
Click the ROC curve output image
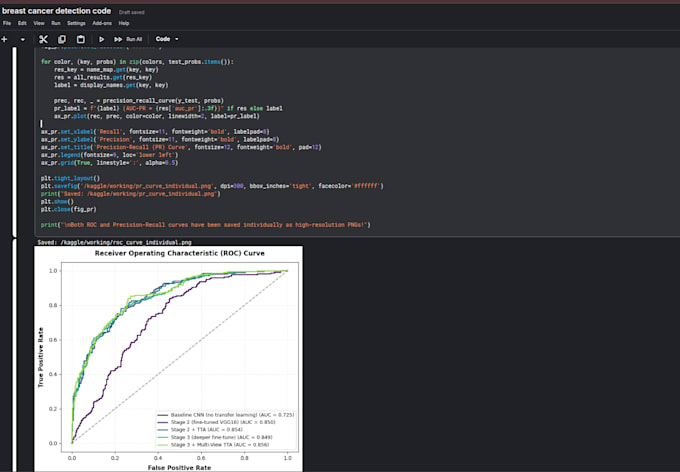pos(169,358)
